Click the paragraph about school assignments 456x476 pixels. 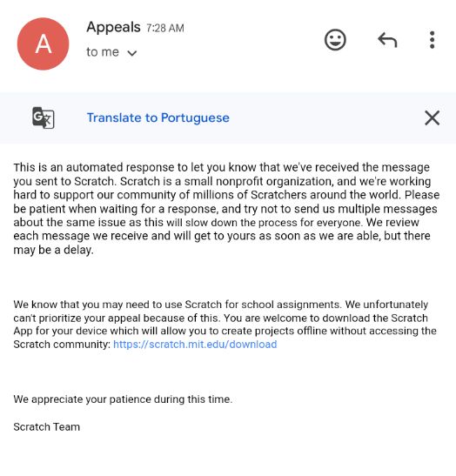(x=225, y=325)
